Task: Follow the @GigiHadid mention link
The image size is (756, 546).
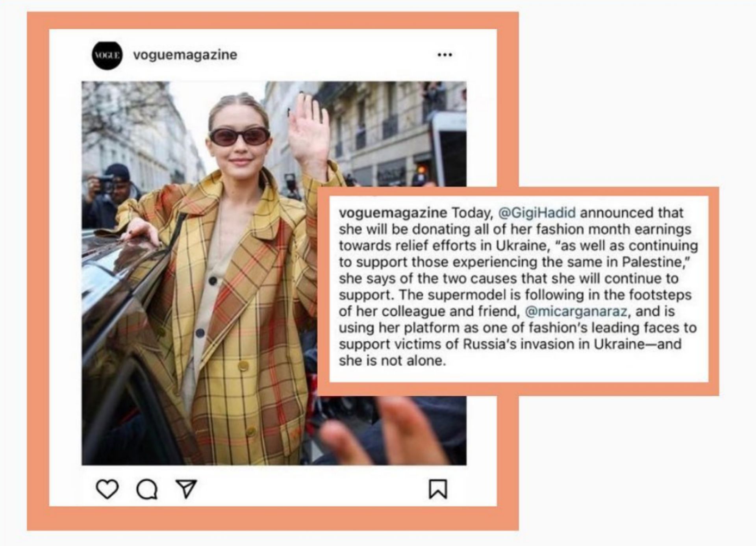Action: tap(537, 213)
